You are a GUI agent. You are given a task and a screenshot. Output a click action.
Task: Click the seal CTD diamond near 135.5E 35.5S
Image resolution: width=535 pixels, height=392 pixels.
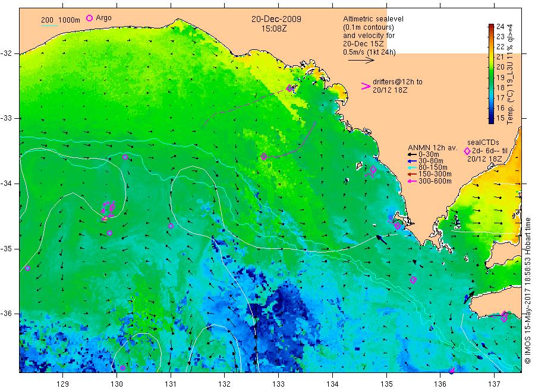click(413, 280)
